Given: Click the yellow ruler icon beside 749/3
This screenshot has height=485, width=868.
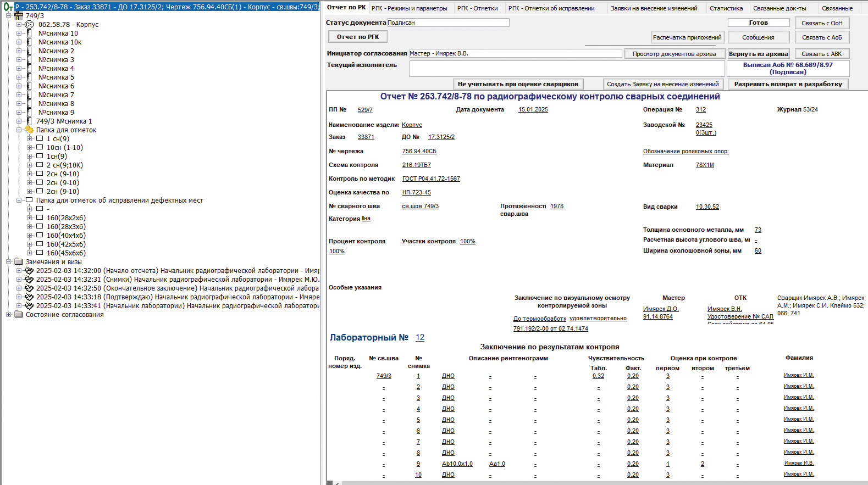Looking at the screenshot, I should (19, 16).
